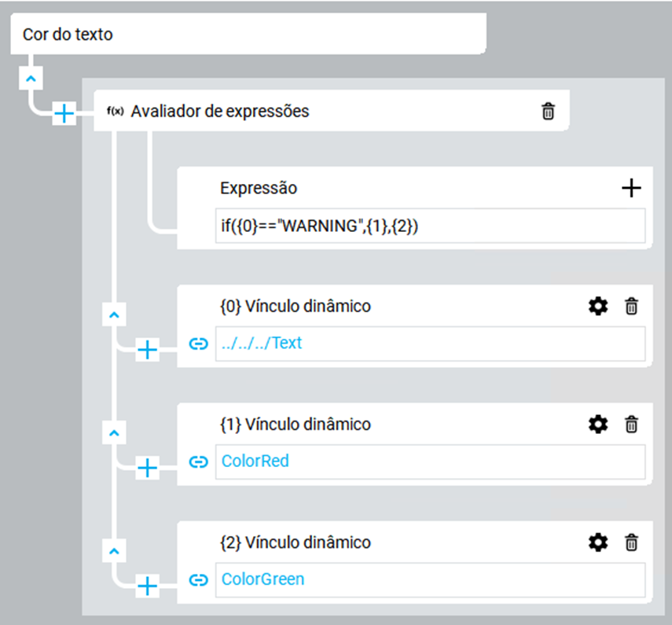
Task: Click the f(x) expression evaluator icon
Action: tap(115, 112)
